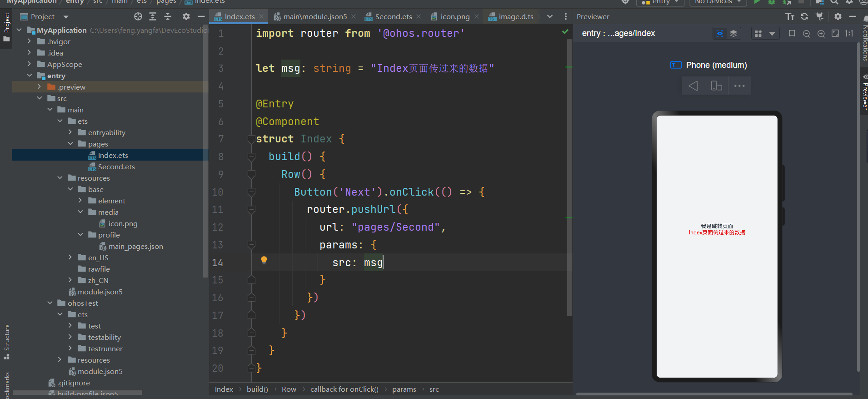Hide the Previewer panel with minus icon
This screenshot has height=399, width=868.
853,16
